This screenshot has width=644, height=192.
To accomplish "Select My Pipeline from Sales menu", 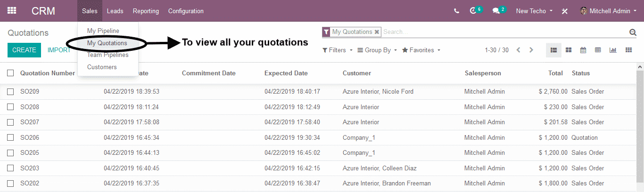I will point(103,31).
